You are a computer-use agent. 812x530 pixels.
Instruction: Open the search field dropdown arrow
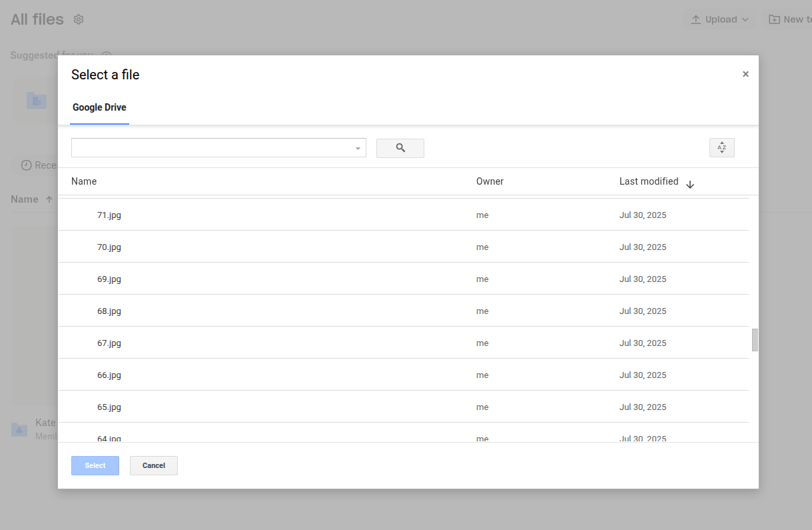click(x=358, y=147)
